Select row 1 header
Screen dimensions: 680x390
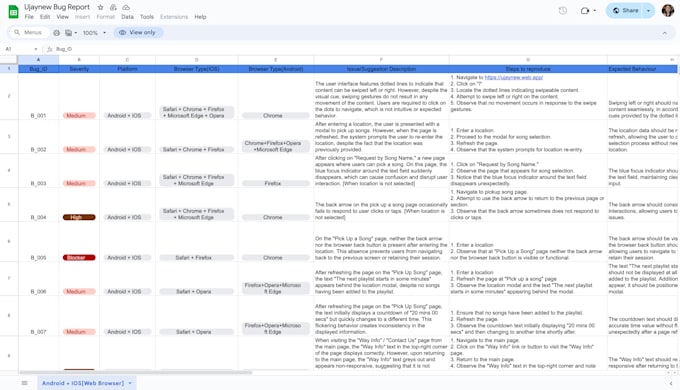[9, 69]
